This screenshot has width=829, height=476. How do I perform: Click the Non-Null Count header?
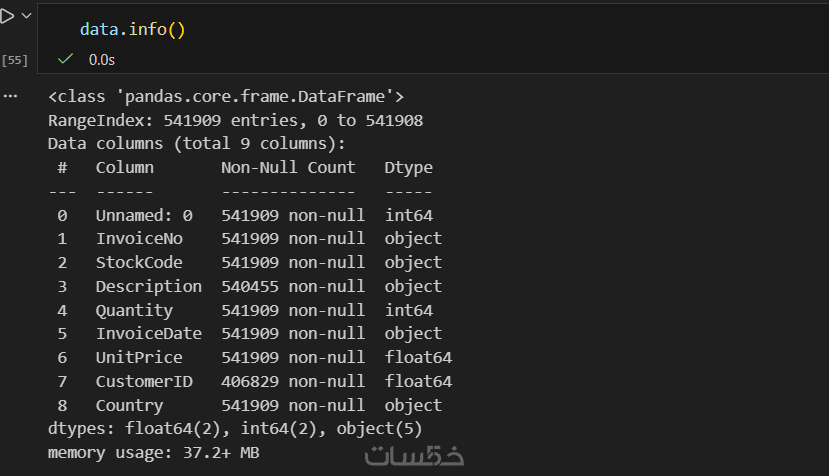pyautogui.click(x=288, y=167)
